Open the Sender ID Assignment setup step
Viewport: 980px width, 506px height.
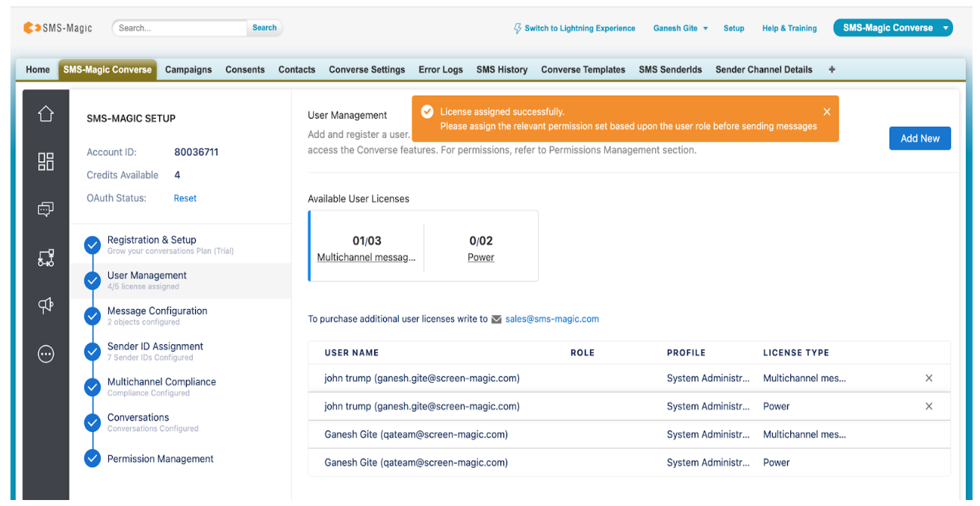point(155,352)
